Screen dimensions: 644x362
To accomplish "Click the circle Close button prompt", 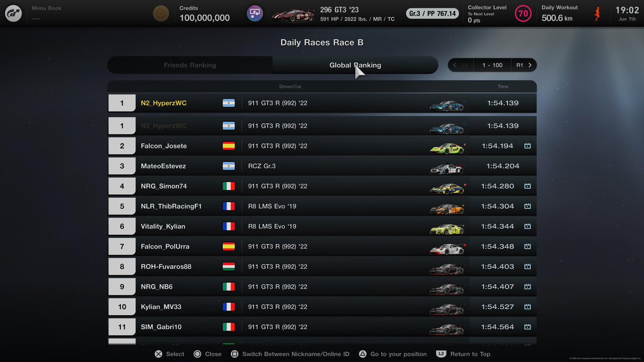I will click(x=207, y=354).
